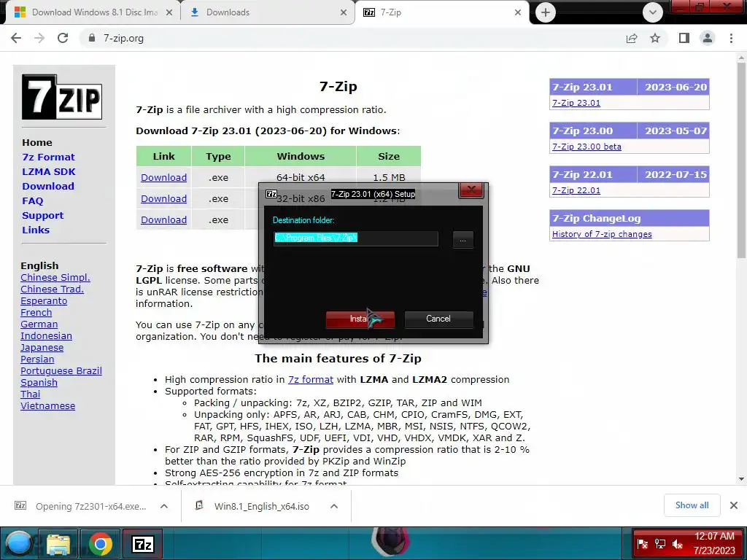Click the taskbar clock showing 12:07 AM
The image size is (747, 560).
coord(714,543)
